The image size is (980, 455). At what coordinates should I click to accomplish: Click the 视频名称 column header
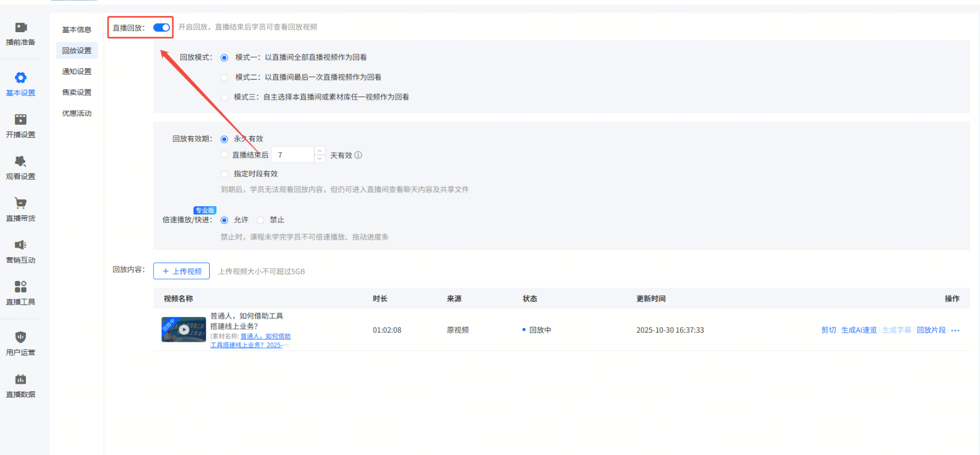click(x=178, y=299)
